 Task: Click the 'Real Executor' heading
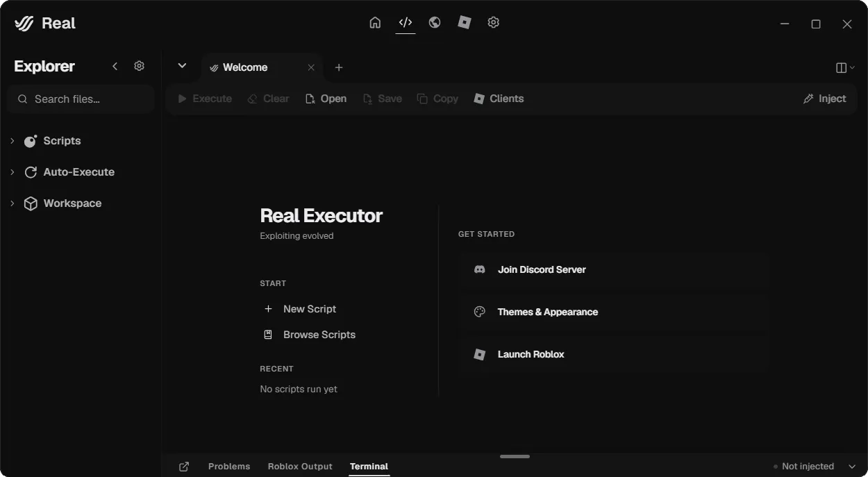click(321, 216)
